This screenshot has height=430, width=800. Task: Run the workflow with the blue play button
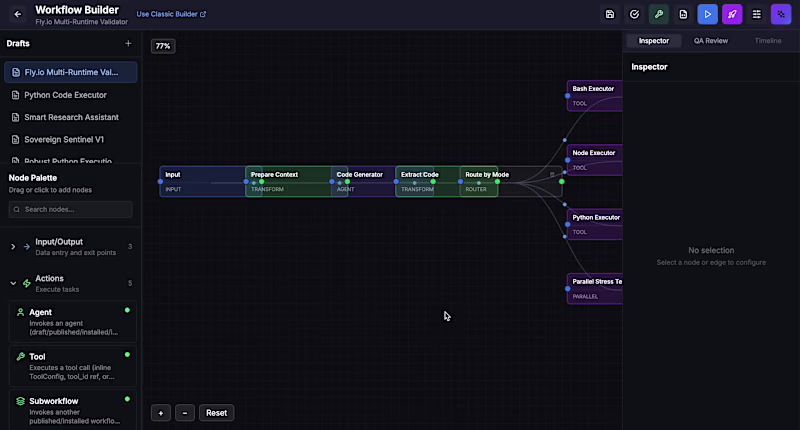point(708,14)
